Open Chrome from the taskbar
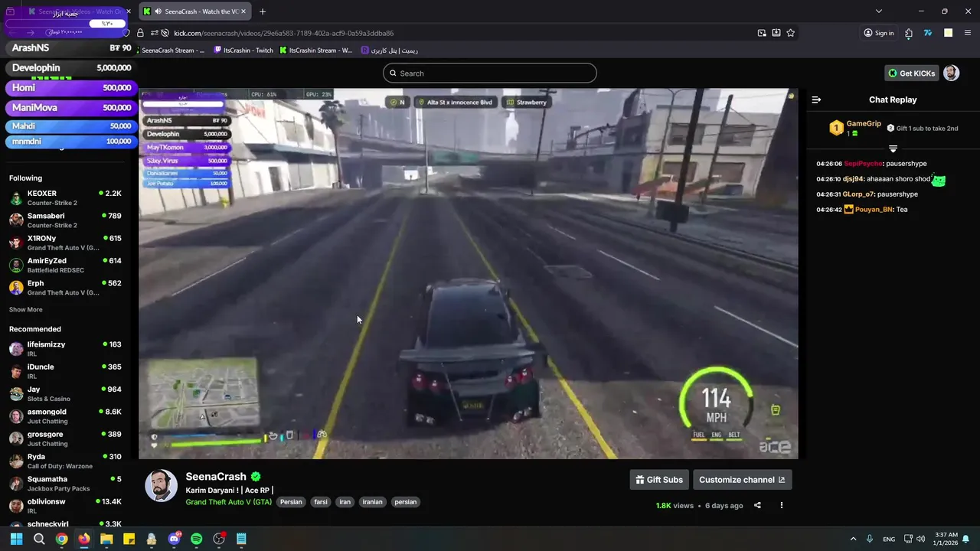980x551 pixels. [x=61, y=539]
